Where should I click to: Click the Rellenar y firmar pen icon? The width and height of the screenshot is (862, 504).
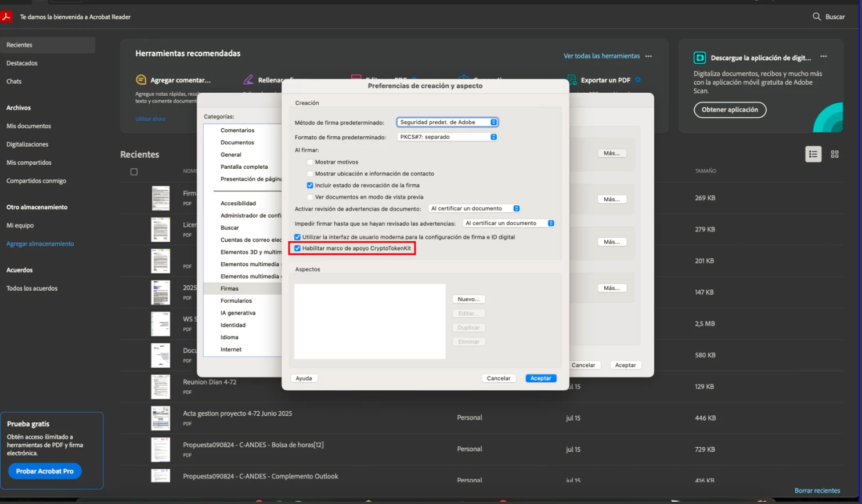(x=248, y=79)
